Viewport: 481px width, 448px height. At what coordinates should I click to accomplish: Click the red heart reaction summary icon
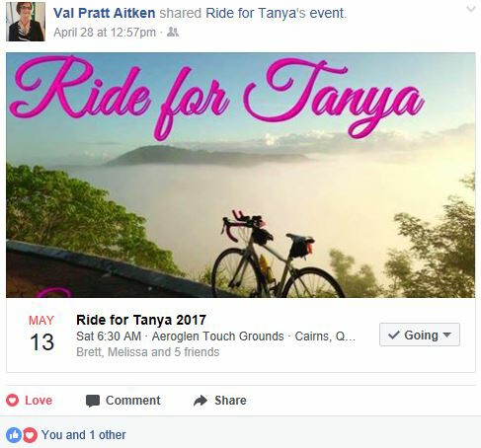(x=30, y=435)
